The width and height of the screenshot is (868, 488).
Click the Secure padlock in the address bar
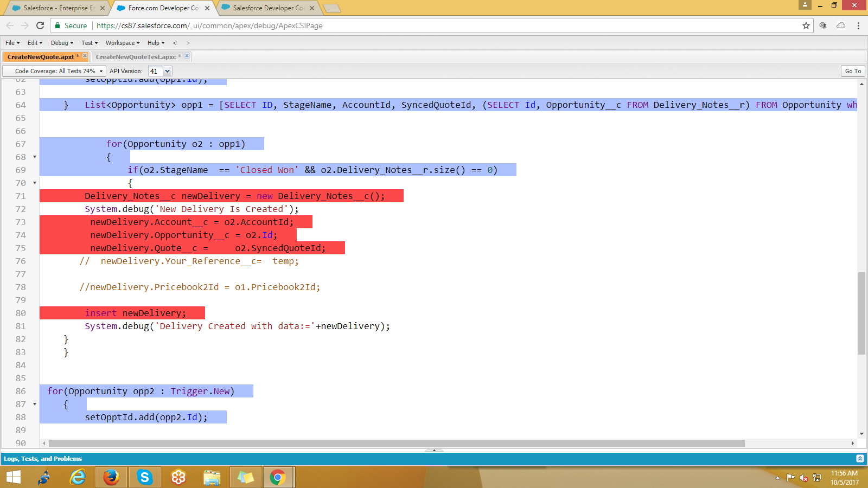pyautogui.click(x=56, y=25)
